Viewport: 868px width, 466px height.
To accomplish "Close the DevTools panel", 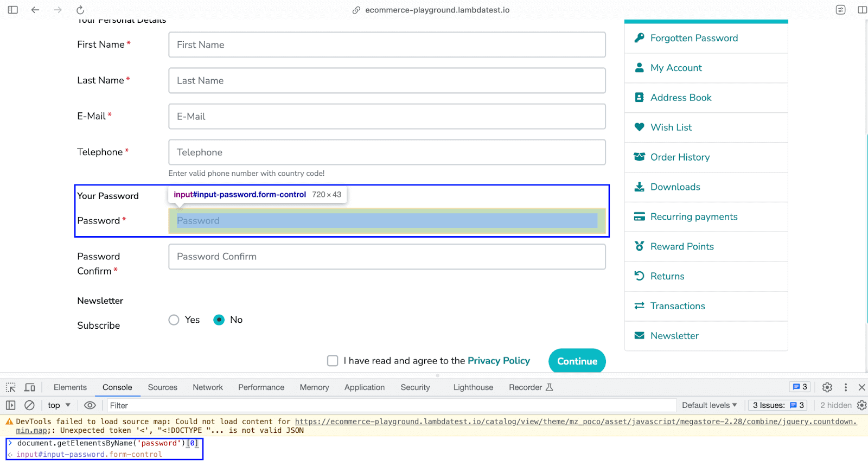I will pyautogui.click(x=861, y=387).
